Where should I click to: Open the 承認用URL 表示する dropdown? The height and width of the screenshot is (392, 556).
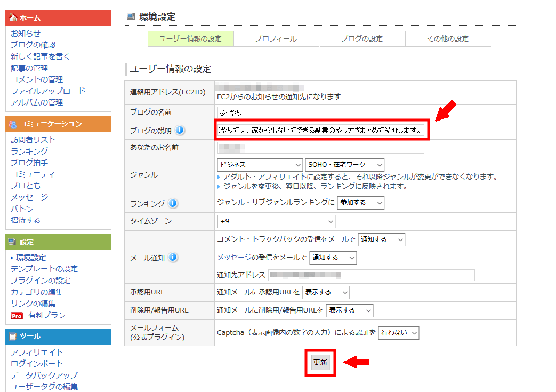tap(326, 292)
